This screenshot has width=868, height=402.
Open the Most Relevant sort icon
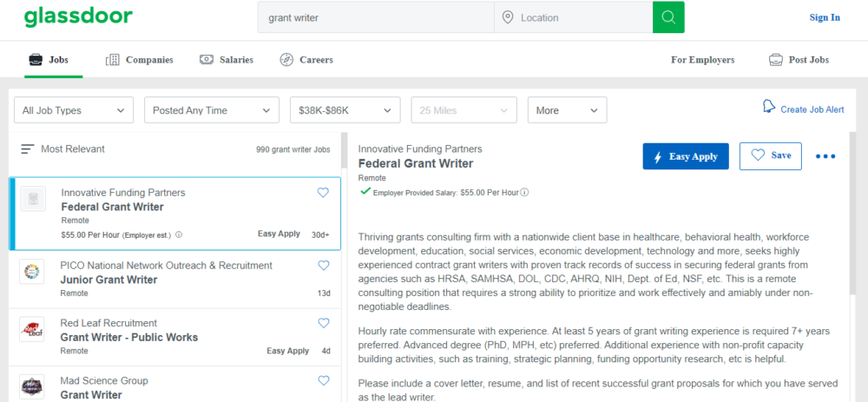click(28, 149)
